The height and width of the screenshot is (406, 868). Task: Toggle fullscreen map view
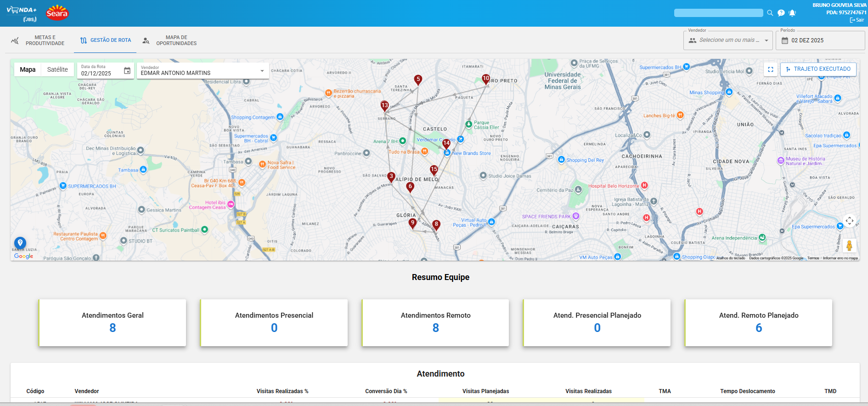pos(771,69)
